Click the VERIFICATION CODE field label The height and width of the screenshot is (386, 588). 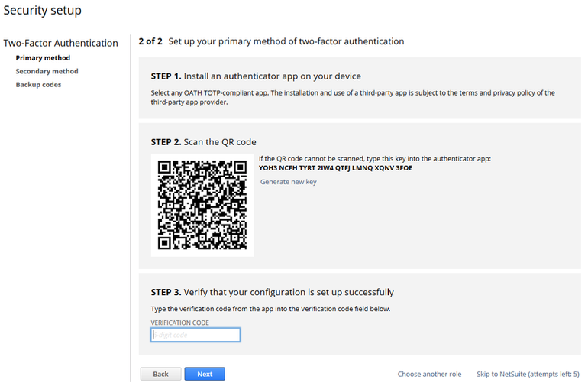179,323
